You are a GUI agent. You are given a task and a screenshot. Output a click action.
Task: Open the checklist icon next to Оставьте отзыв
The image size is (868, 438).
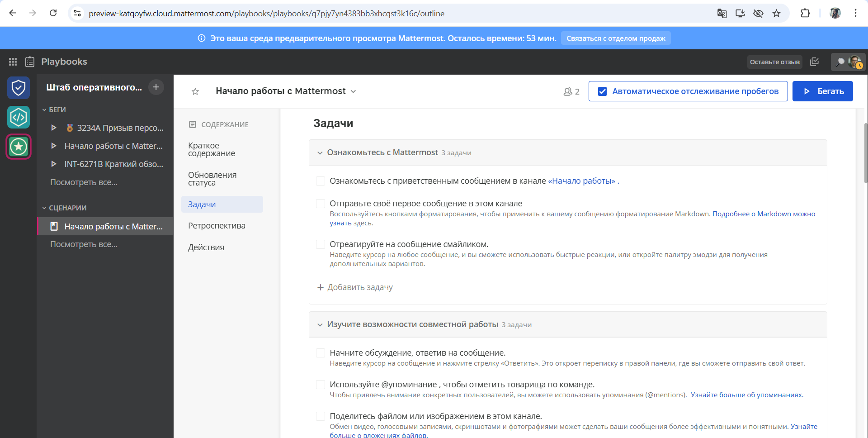pos(814,62)
